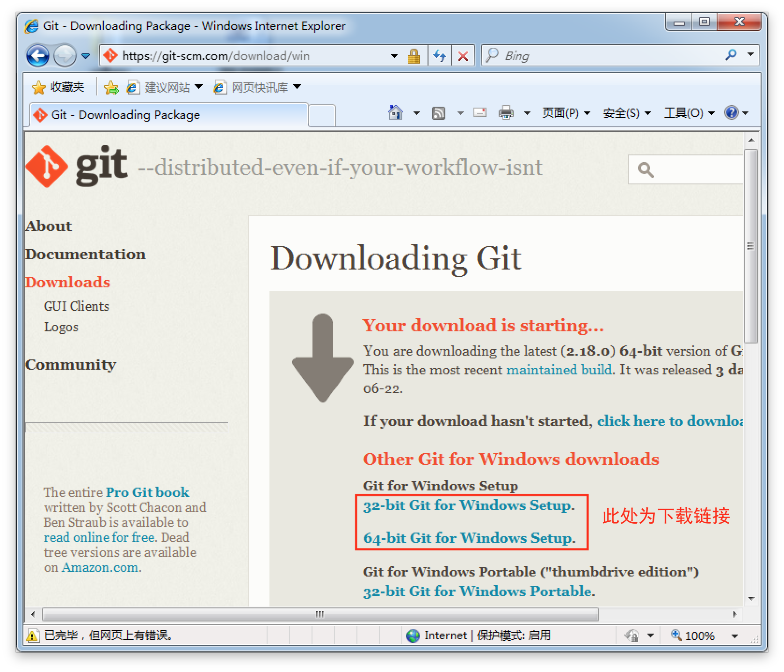Screen dimensions: 784x672
Task: Click 32-bit Git for Windows Setup link
Action: pos(467,505)
